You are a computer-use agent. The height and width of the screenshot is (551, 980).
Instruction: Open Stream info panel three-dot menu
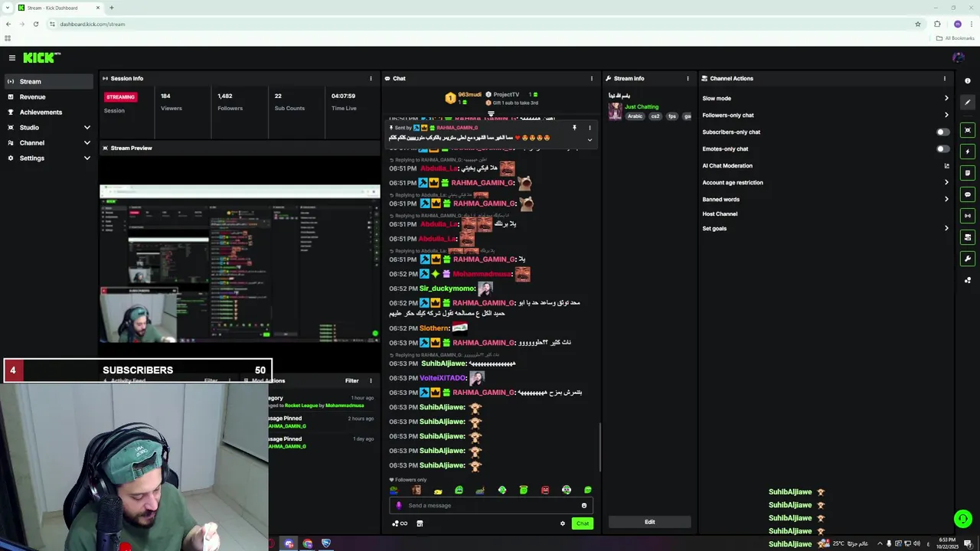688,78
